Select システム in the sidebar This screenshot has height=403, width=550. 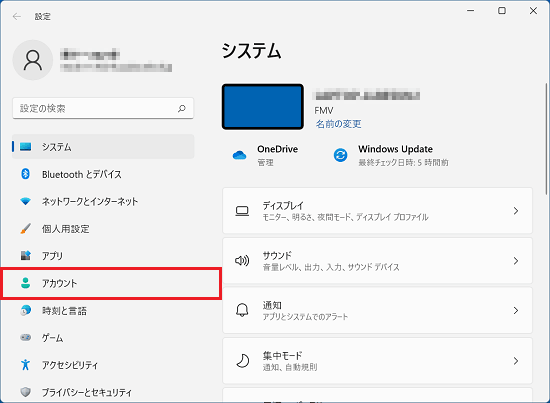click(103, 147)
